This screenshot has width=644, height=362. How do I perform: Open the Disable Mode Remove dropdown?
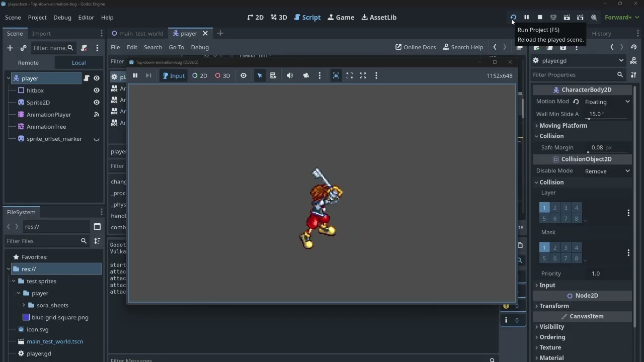coord(607,171)
